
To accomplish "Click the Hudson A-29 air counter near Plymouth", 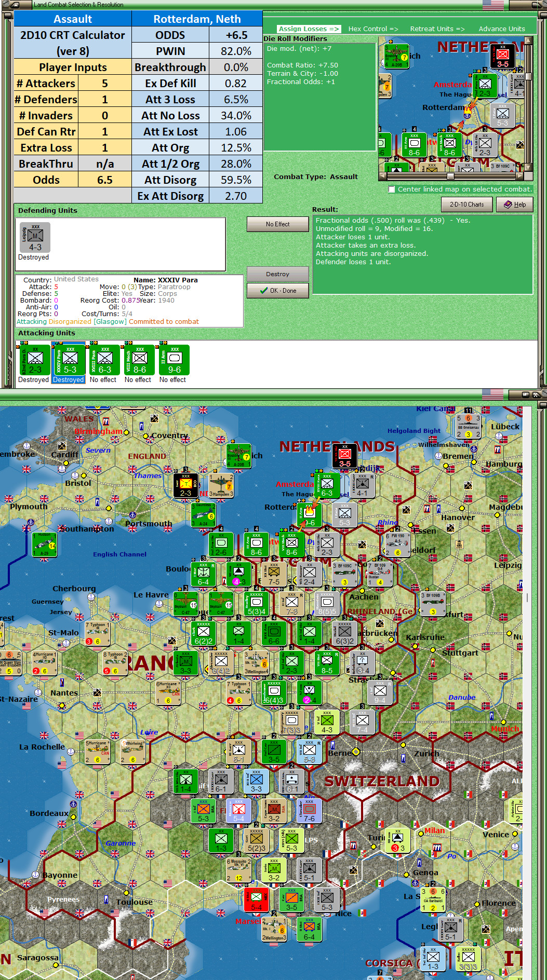I will [45, 545].
